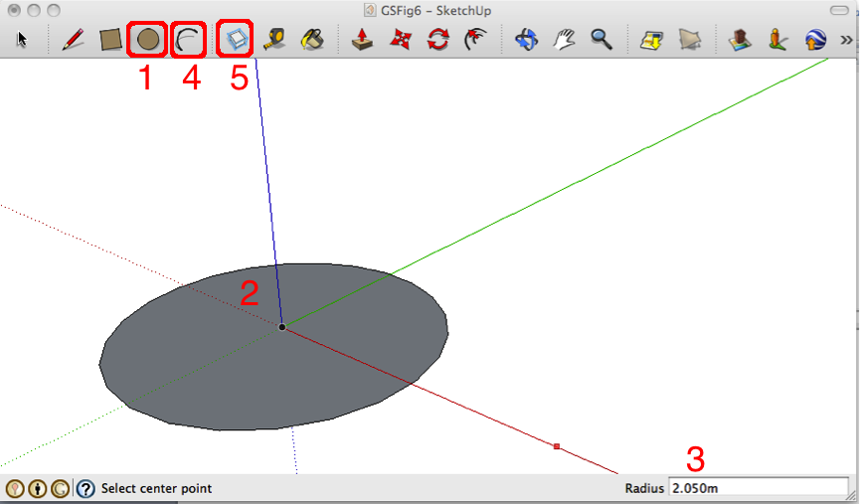This screenshot has height=504, width=860.
Task: Activate the Push/Pull tool
Action: (363, 40)
